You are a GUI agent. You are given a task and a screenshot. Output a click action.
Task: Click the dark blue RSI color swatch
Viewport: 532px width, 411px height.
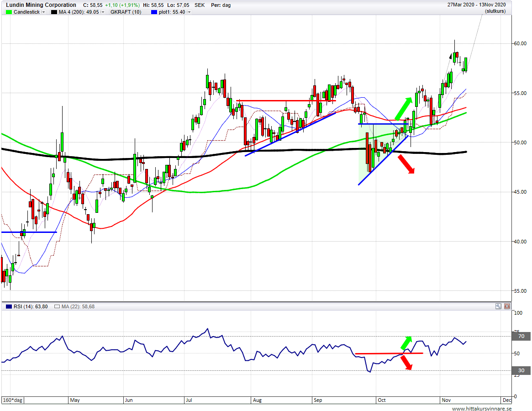[9, 306]
